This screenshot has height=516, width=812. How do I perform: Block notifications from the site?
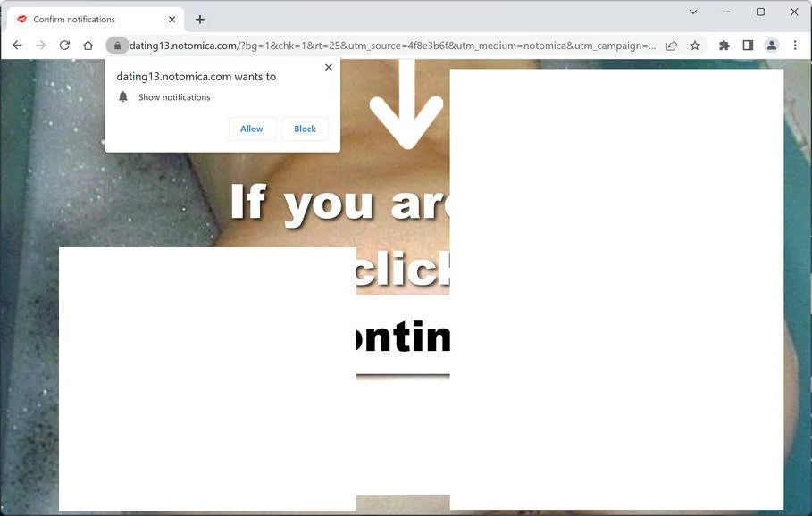pos(305,129)
